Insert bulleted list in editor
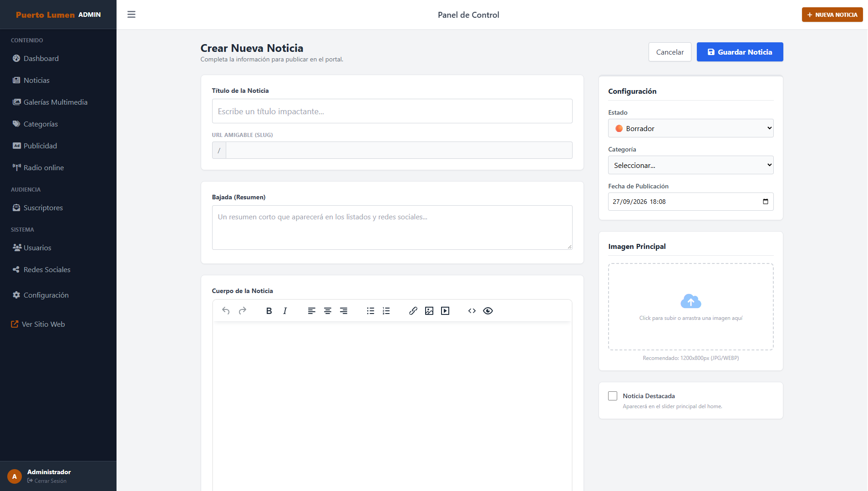This screenshot has width=868, height=491. (371, 311)
